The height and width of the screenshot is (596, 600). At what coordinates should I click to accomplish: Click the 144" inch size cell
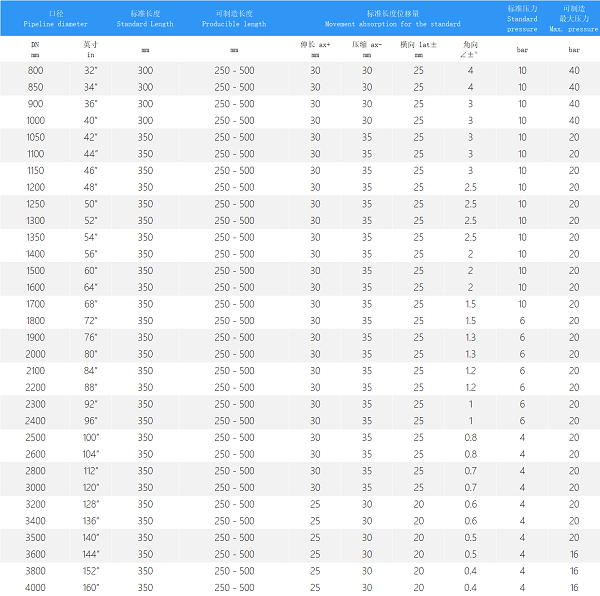tap(91, 554)
